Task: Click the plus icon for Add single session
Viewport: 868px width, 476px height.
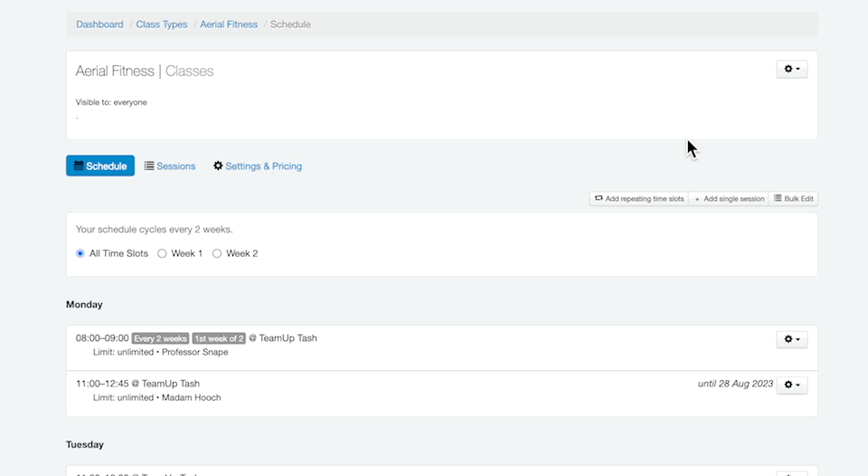Action: coord(697,199)
